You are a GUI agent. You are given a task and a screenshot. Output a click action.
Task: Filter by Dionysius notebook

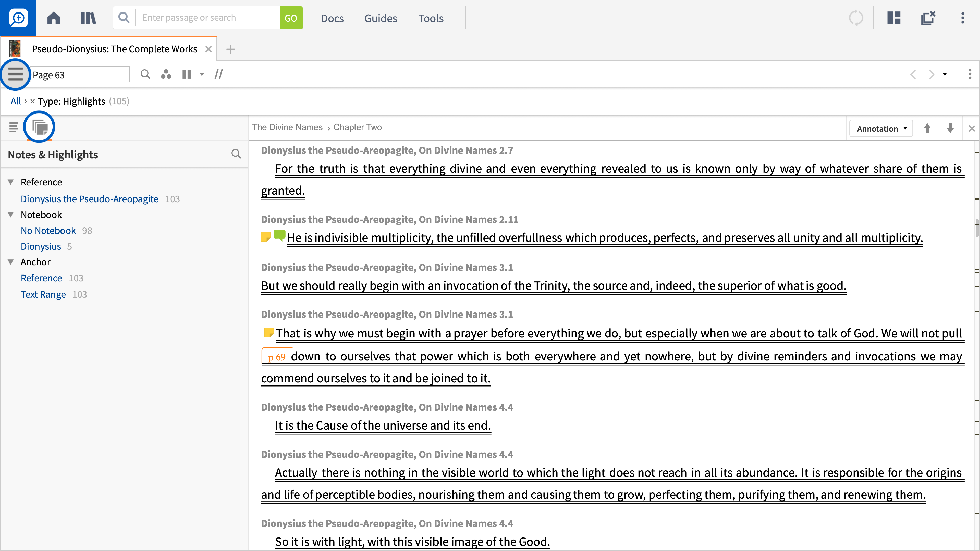pos(41,246)
